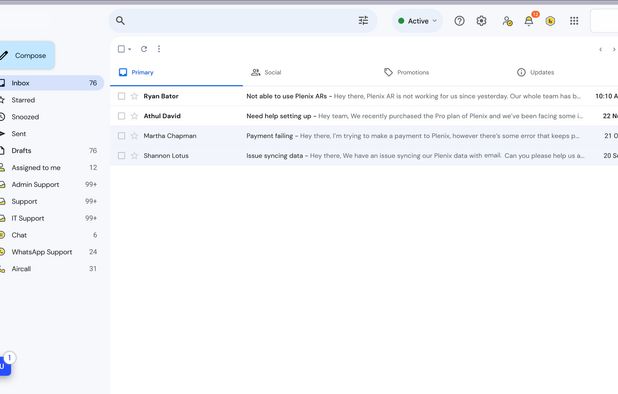Click sender name Shannon Lotus
This screenshot has height=394, width=618.
[x=166, y=156]
